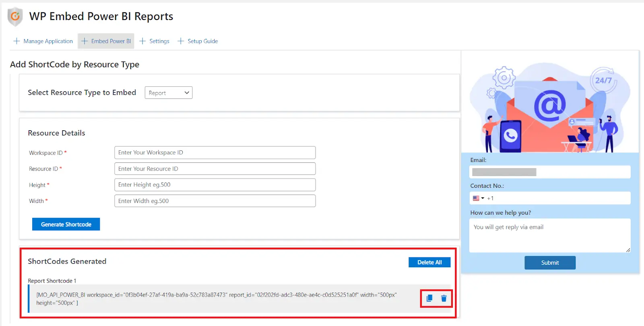Open the Embed Power BI tab
This screenshot has width=644, height=326.
(106, 41)
